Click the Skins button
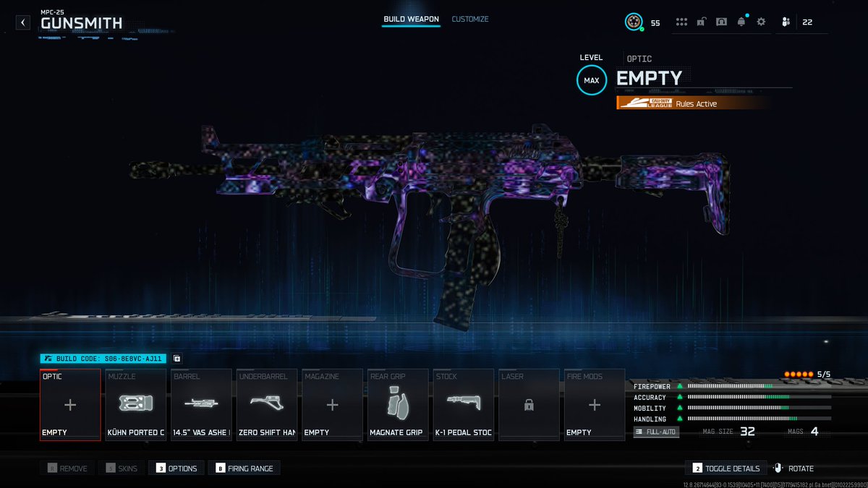868x488 pixels. [122, 468]
